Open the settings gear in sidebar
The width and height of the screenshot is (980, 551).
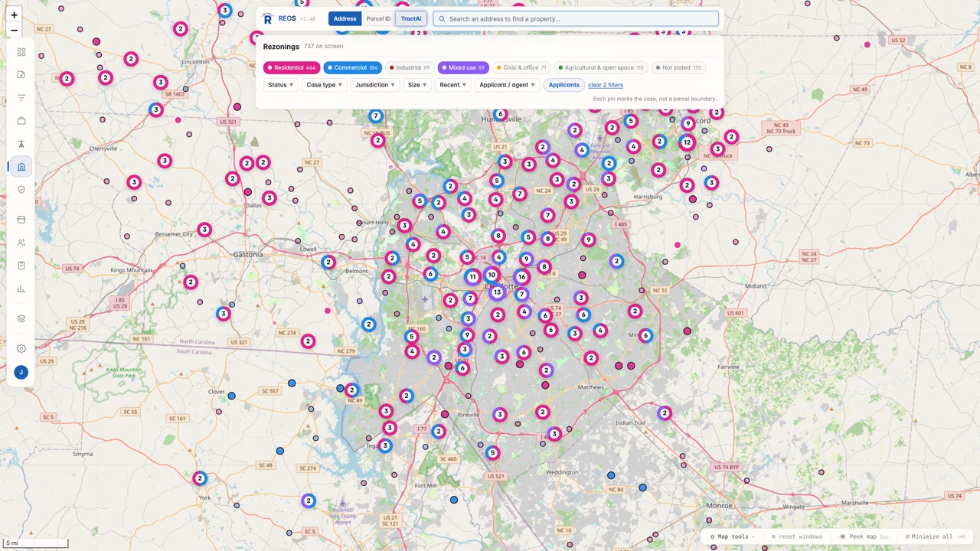(x=21, y=349)
